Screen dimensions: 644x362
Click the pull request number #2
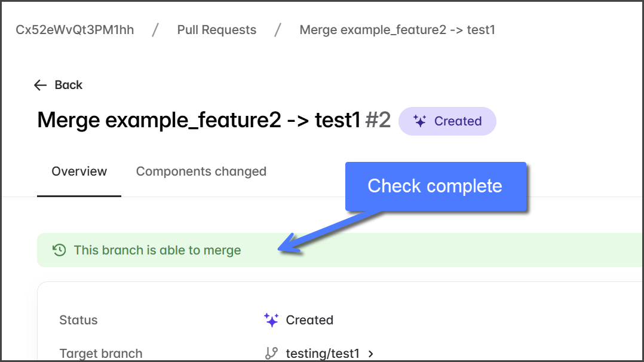click(378, 120)
